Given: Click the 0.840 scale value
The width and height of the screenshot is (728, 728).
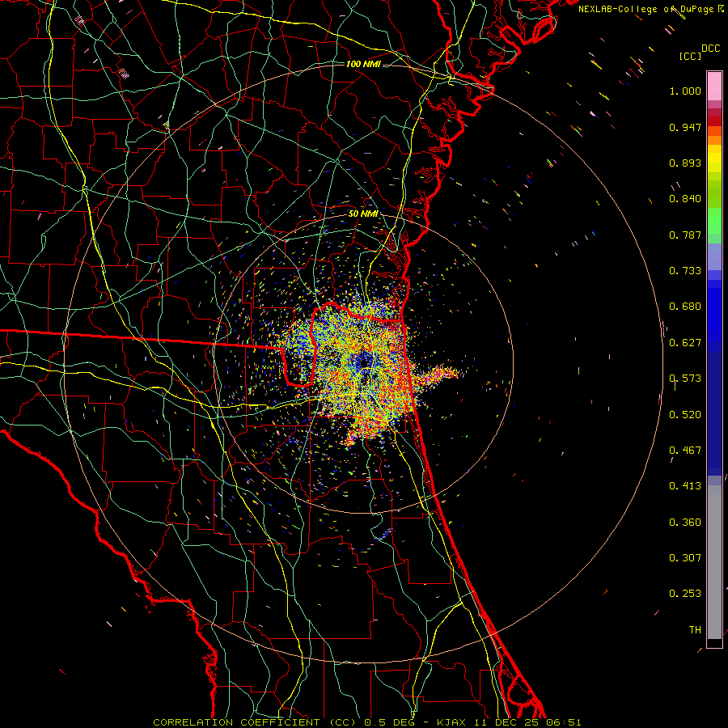Looking at the screenshot, I should pyautogui.click(x=685, y=199).
